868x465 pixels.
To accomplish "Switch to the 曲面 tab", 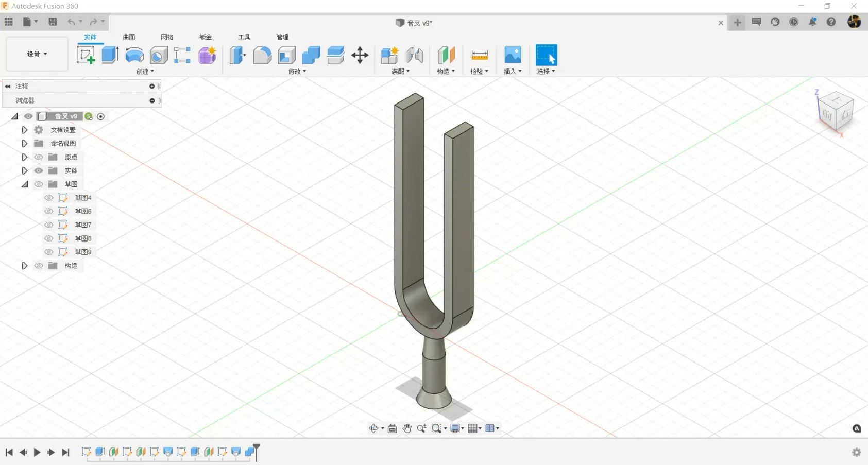I will pos(129,37).
